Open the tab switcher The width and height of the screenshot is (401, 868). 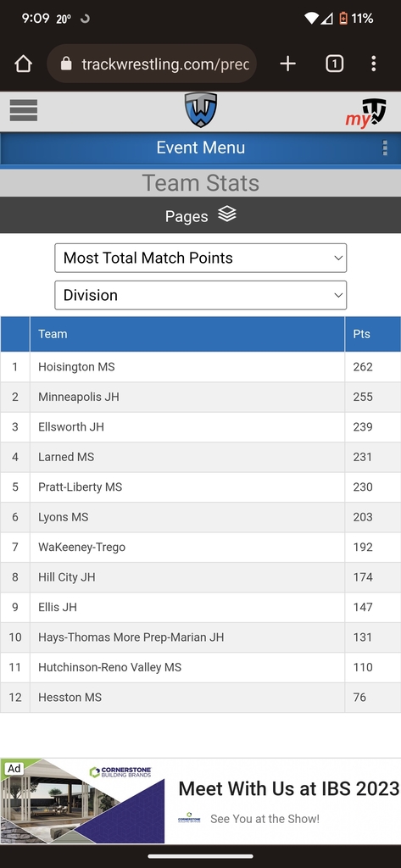coord(335,64)
